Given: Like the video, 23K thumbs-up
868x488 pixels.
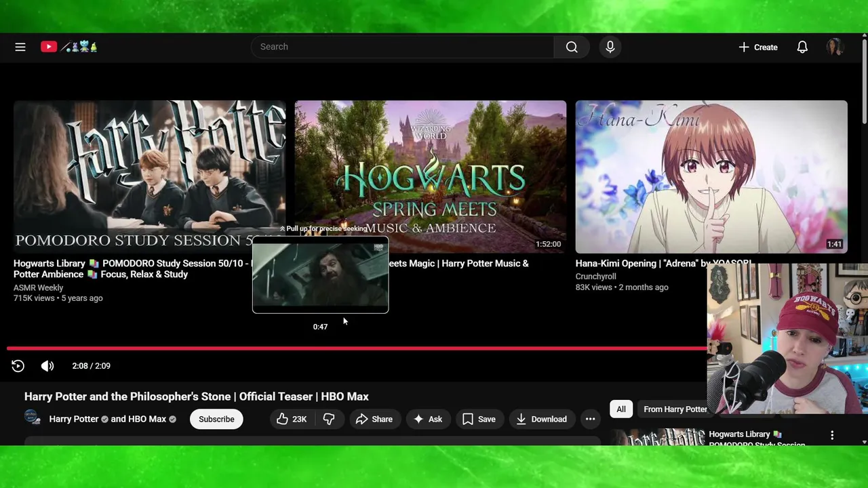Looking at the screenshot, I should (292, 419).
